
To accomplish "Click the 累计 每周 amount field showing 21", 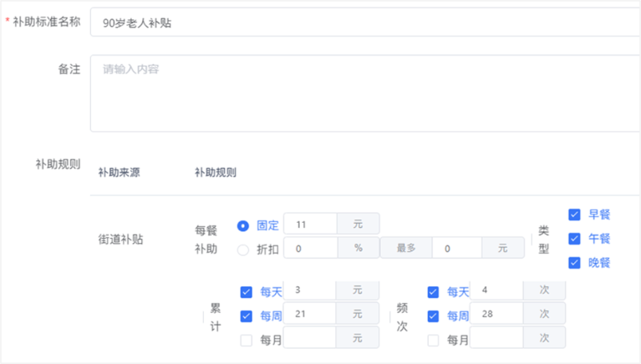I will point(310,314).
